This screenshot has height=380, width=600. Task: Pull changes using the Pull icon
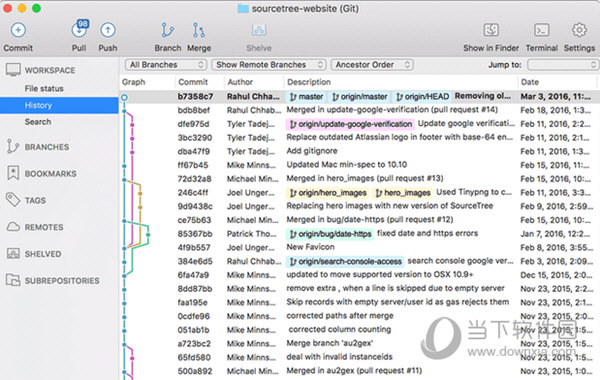click(x=78, y=31)
